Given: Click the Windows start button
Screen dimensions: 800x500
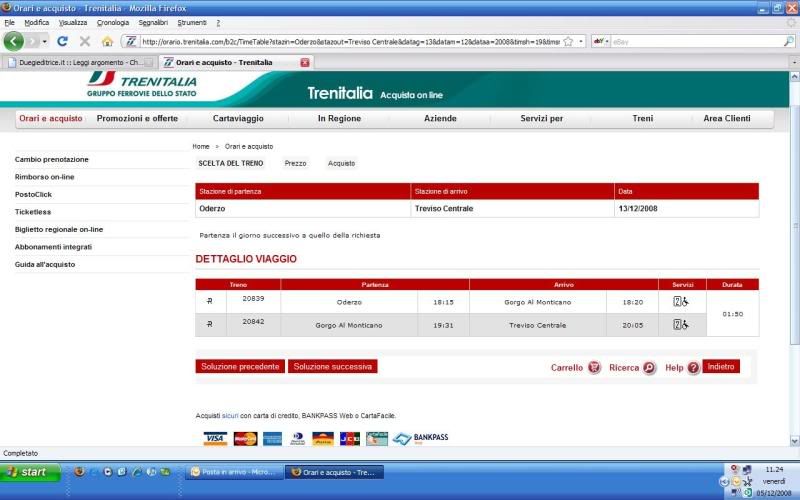Looking at the screenshot, I should pos(31,472).
